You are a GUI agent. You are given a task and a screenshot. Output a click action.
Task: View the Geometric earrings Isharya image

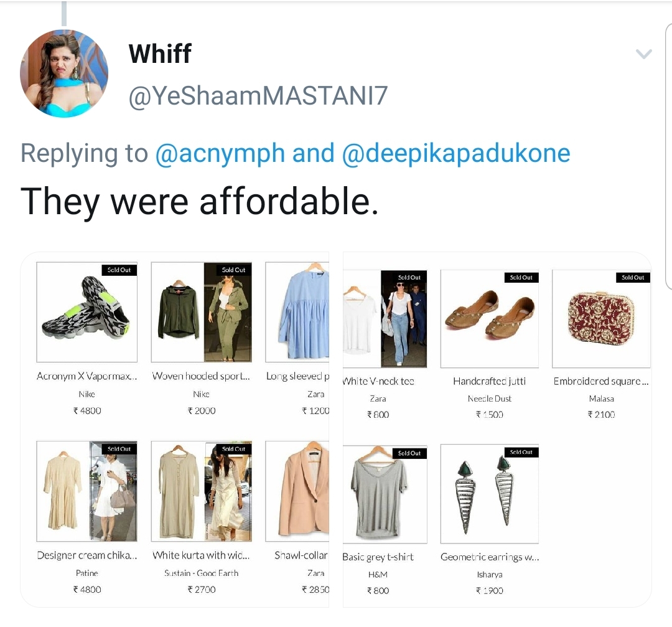pos(490,494)
